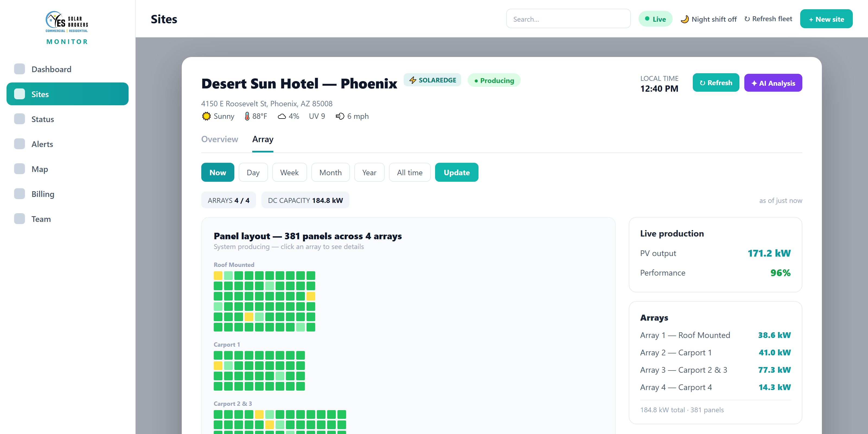
Task: Select the Day time range
Action: (x=253, y=172)
